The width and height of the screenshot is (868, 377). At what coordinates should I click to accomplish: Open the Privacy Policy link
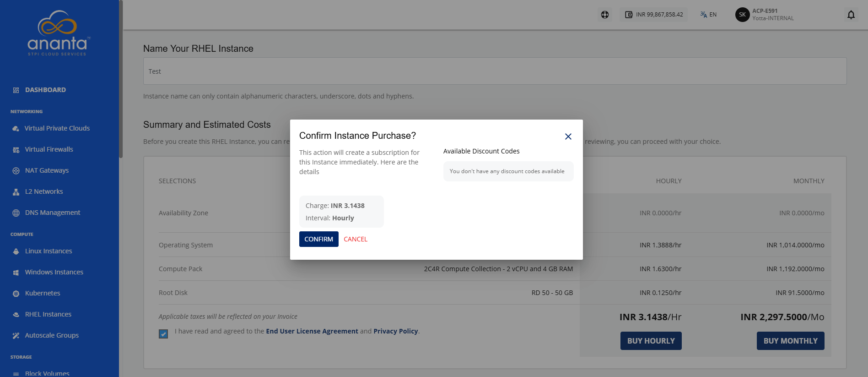(396, 331)
